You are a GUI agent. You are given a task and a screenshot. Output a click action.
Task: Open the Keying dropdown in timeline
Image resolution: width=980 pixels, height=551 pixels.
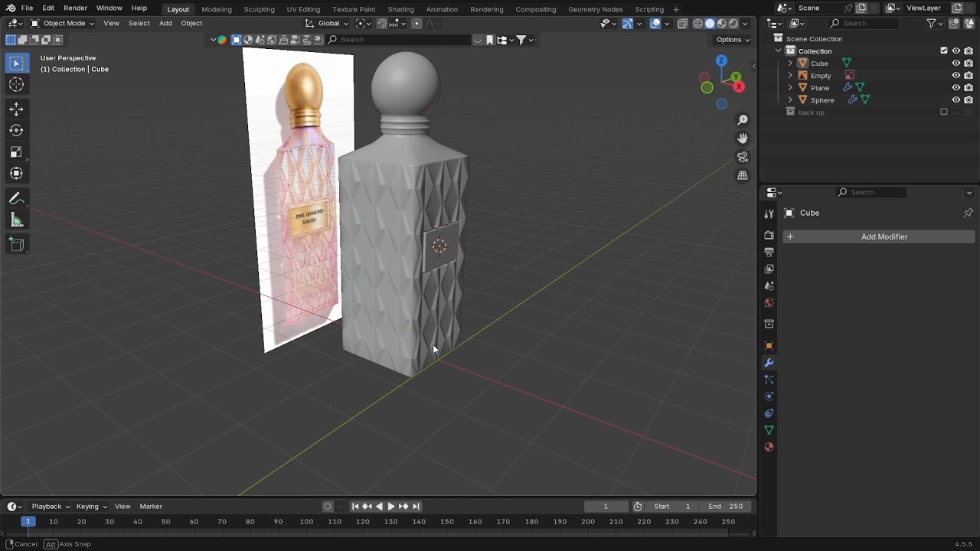(92, 507)
